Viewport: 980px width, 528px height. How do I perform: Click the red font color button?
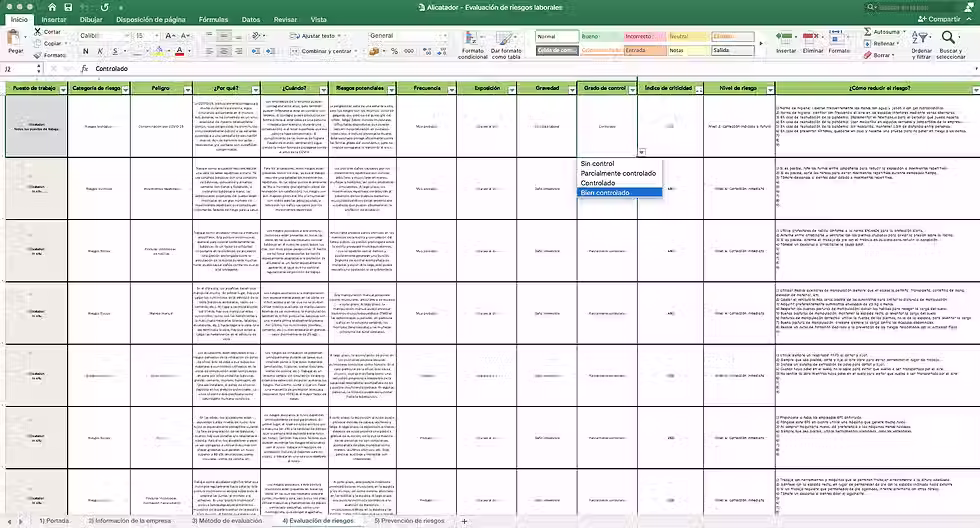click(179, 51)
